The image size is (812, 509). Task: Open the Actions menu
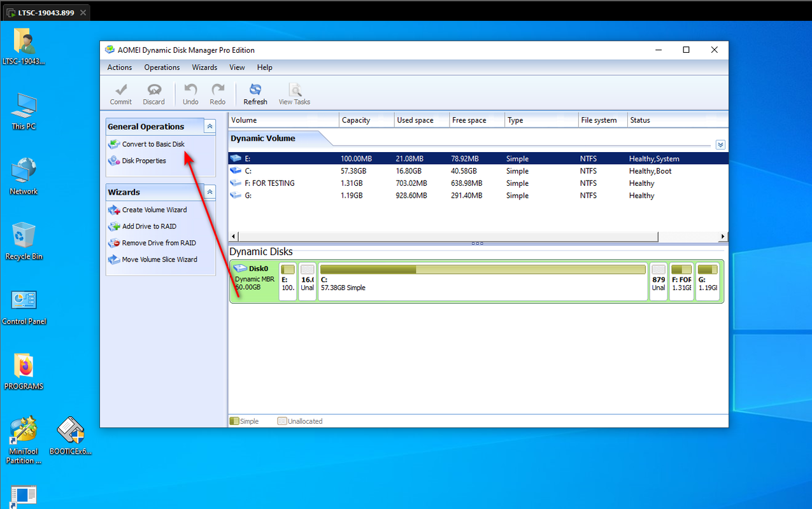(x=120, y=67)
